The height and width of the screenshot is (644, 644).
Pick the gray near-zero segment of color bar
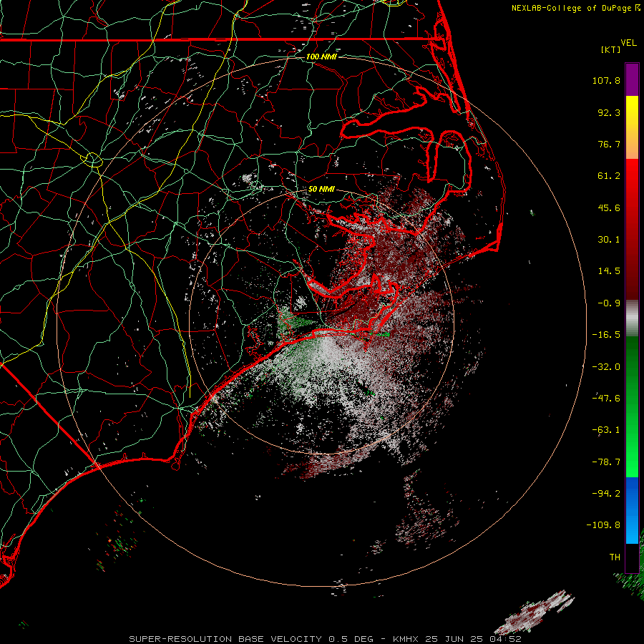(632, 318)
